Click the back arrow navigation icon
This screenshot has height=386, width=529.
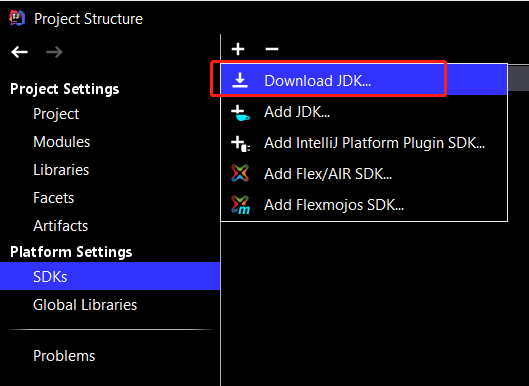click(19, 52)
